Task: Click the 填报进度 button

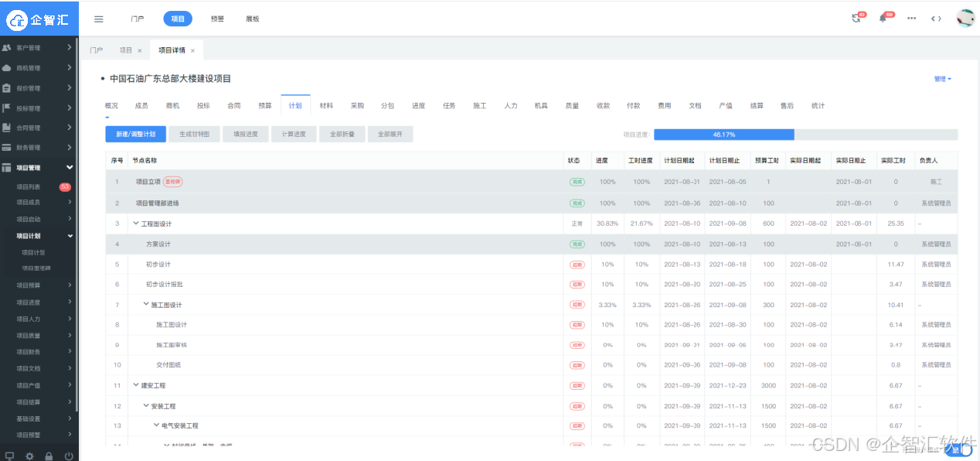Action: (x=246, y=134)
